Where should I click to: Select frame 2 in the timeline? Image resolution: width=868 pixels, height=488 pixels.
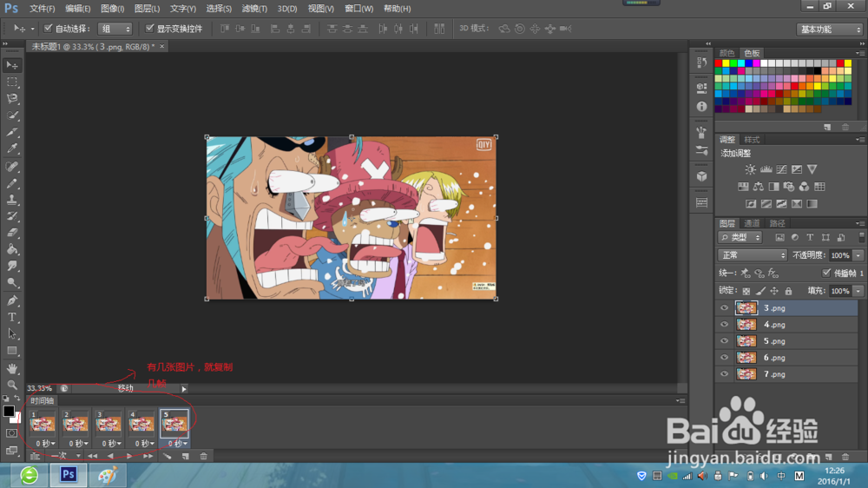pyautogui.click(x=75, y=424)
